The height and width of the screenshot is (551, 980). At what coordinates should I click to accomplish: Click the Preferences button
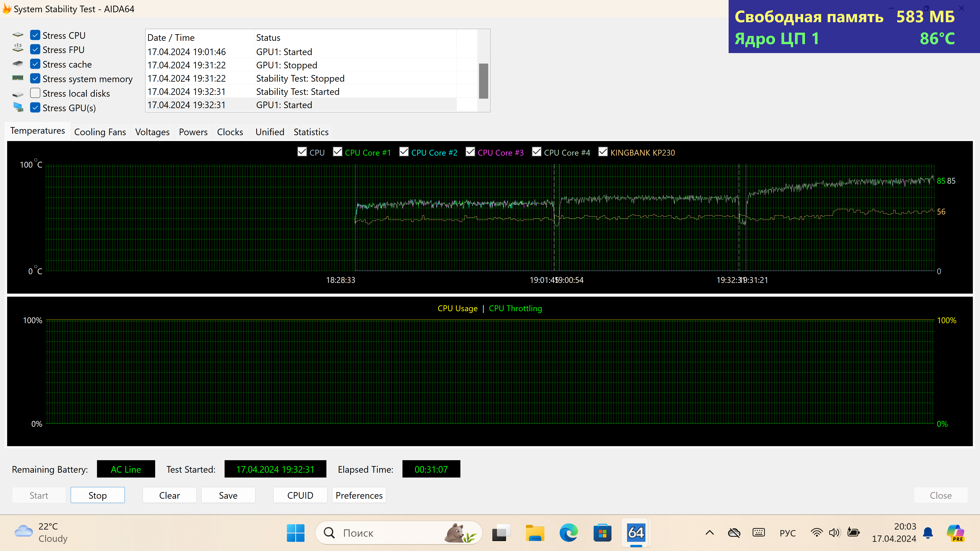point(359,495)
